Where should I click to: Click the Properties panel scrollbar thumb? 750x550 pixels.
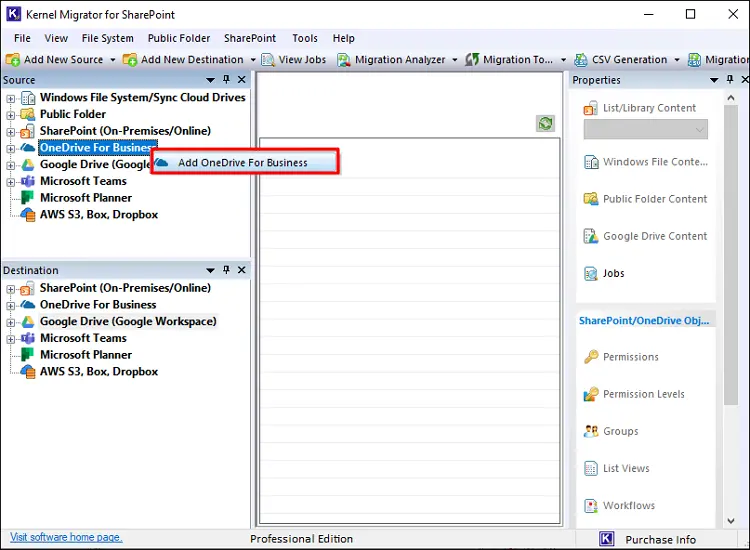click(731, 255)
